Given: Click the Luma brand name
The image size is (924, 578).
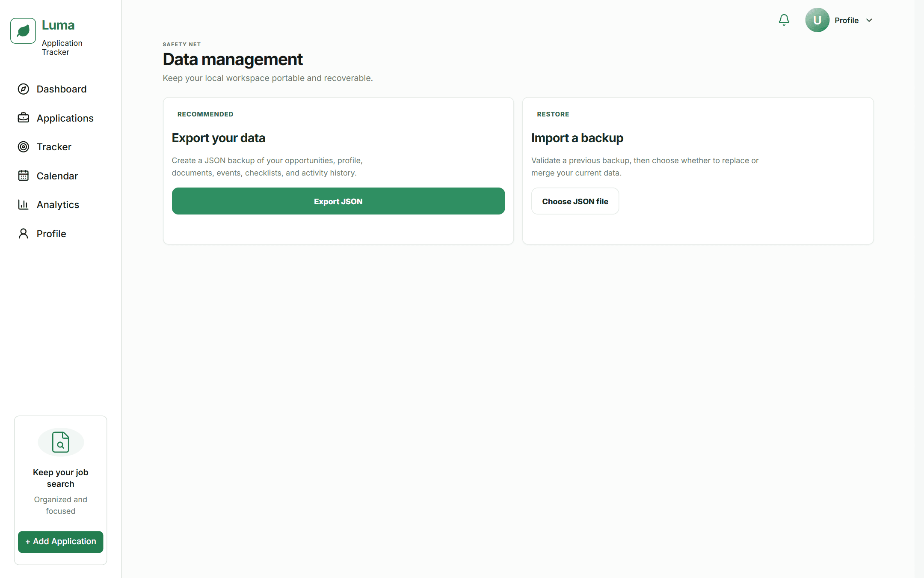Looking at the screenshot, I should 58,25.
